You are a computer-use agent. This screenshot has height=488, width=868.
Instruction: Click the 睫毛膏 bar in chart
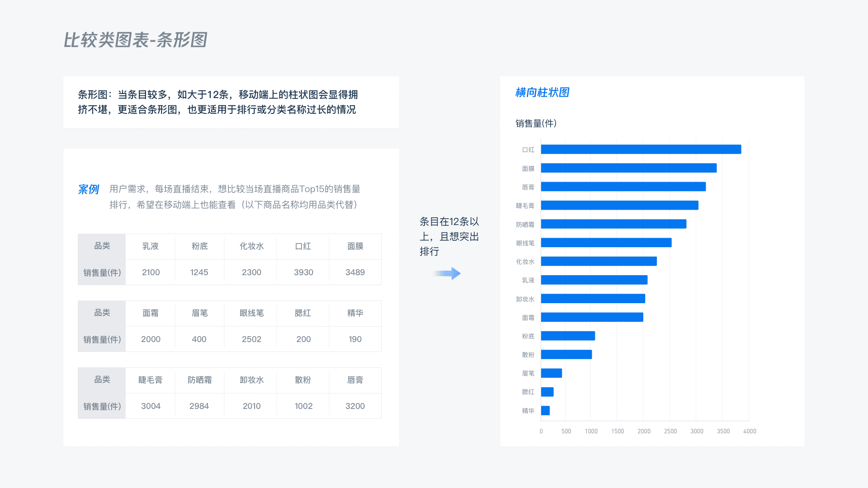pos(619,206)
